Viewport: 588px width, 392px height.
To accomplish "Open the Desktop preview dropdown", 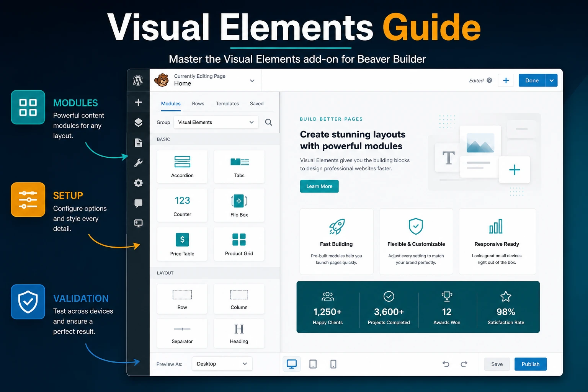I will 222,364.
